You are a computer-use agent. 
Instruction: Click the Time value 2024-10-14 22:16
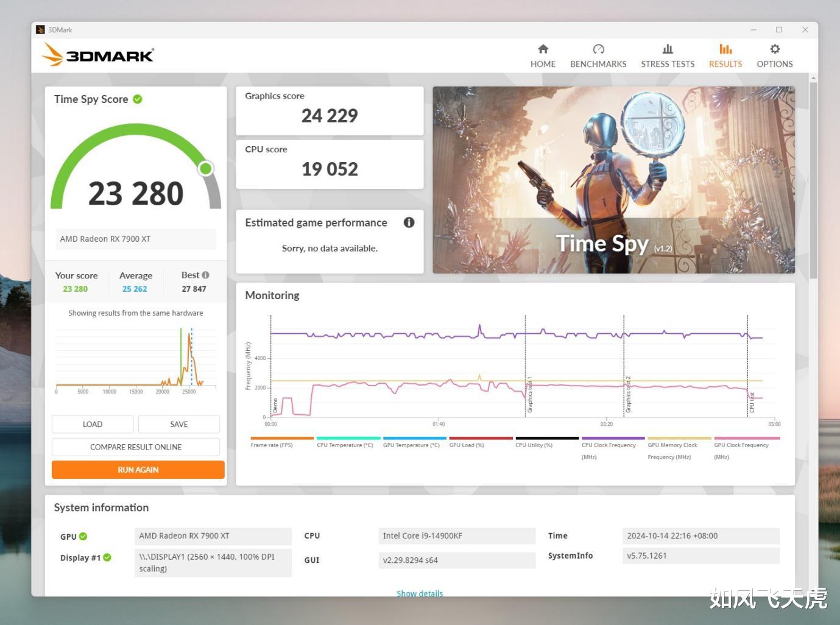point(701,536)
